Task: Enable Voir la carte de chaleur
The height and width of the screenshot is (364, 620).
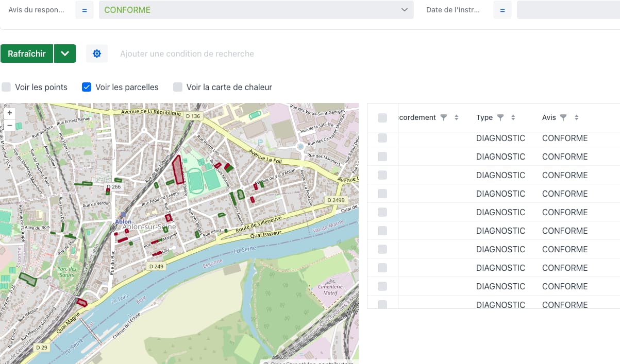Action: click(178, 87)
